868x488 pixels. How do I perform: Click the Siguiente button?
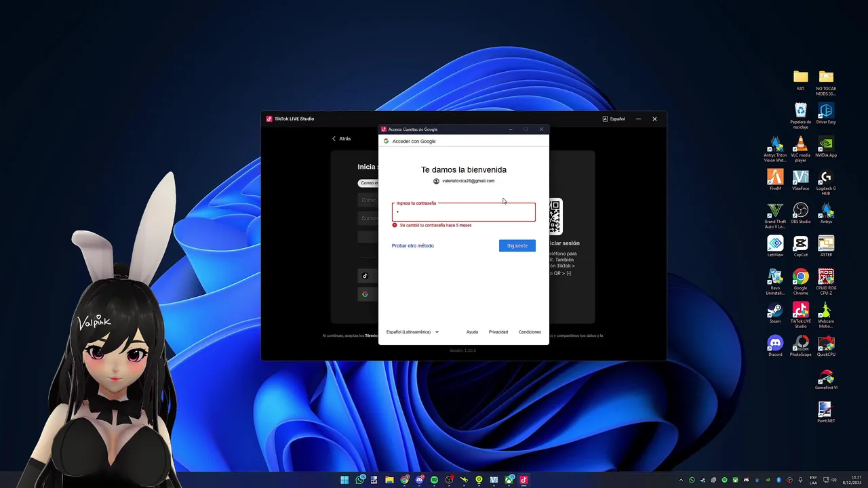click(517, 245)
